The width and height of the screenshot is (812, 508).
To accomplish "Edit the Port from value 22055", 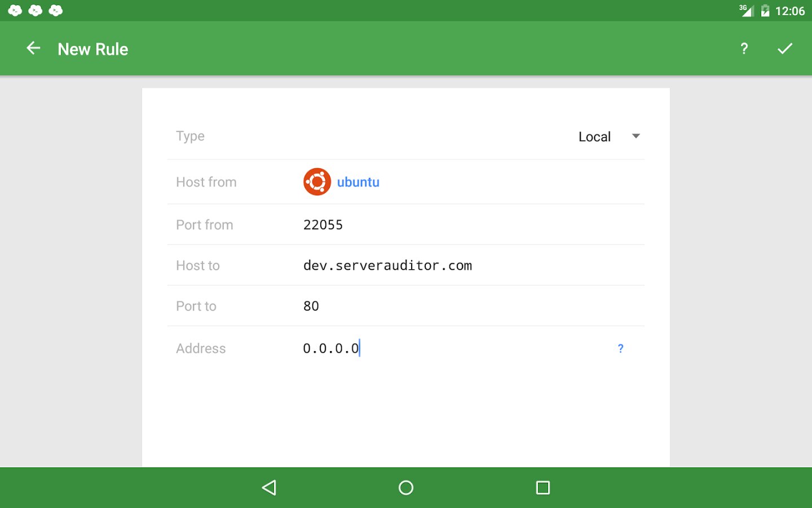I will click(x=323, y=225).
